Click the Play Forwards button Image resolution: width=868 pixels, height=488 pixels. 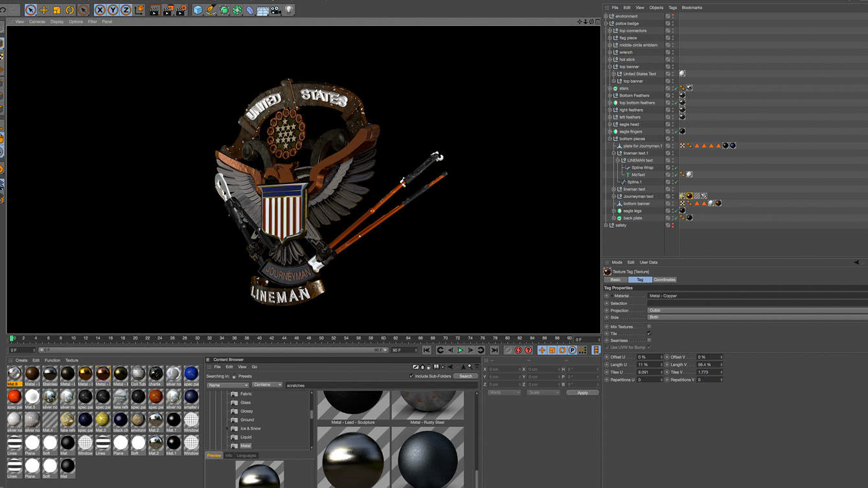click(x=461, y=351)
